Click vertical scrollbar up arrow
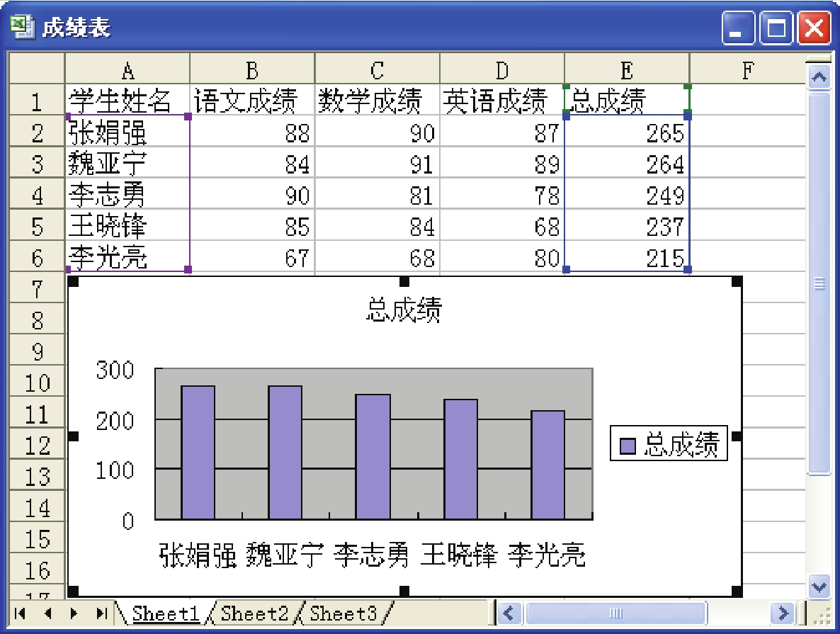Screen dimensions: 840x634 (x=819, y=78)
